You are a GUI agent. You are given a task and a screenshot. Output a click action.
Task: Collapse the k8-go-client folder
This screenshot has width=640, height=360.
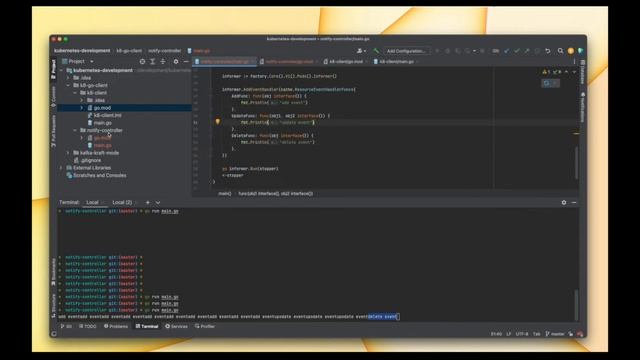click(x=68, y=85)
